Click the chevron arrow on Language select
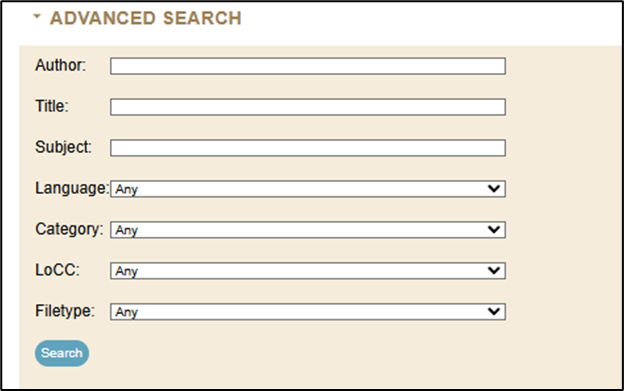The height and width of the screenshot is (391, 624). (x=494, y=189)
